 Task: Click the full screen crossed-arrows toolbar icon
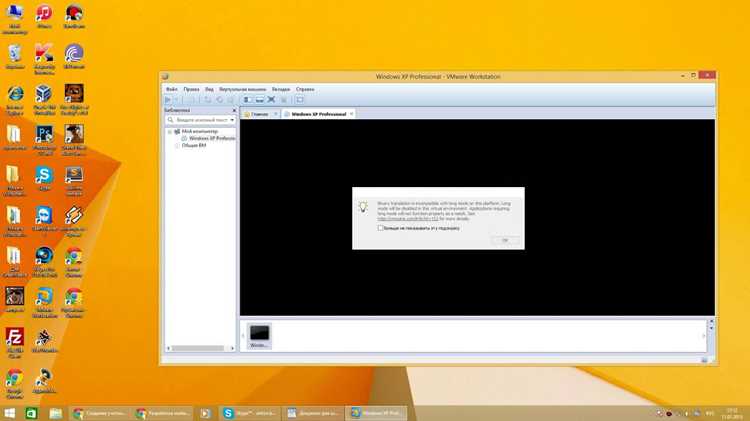[x=271, y=100]
